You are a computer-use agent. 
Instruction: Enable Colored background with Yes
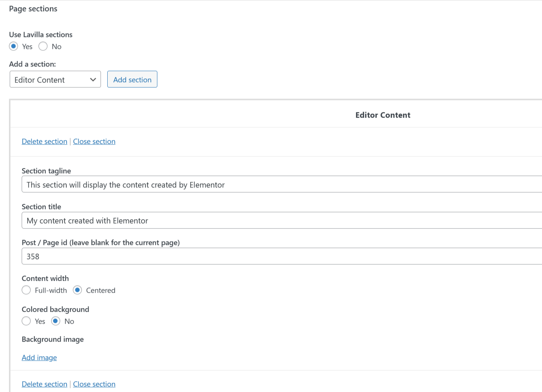(x=26, y=321)
